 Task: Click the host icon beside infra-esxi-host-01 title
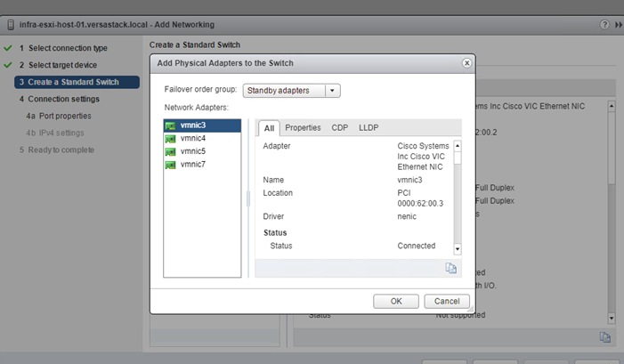(x=11, y=25)
